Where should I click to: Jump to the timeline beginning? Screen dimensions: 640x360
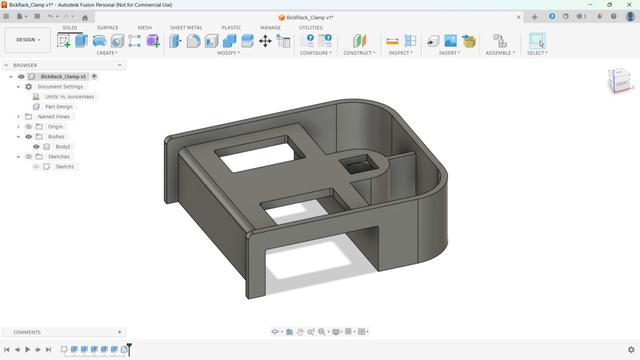7,349
